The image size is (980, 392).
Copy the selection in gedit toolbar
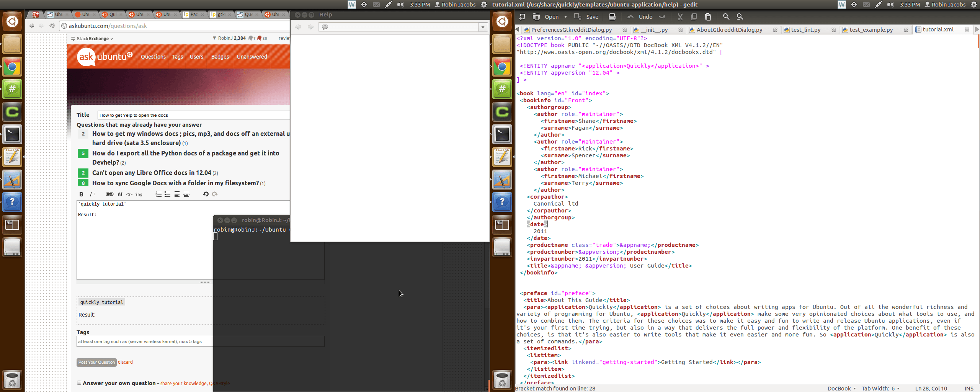[x=694, y=17]
